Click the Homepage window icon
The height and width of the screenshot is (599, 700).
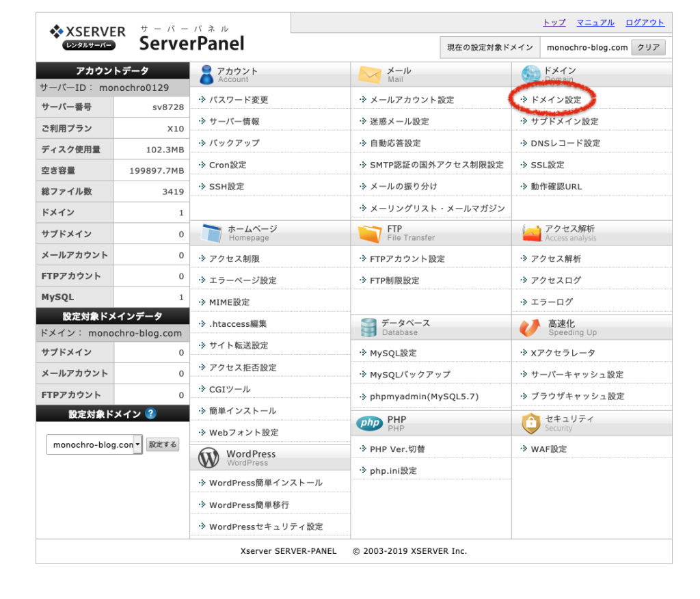tap(211, 233)
